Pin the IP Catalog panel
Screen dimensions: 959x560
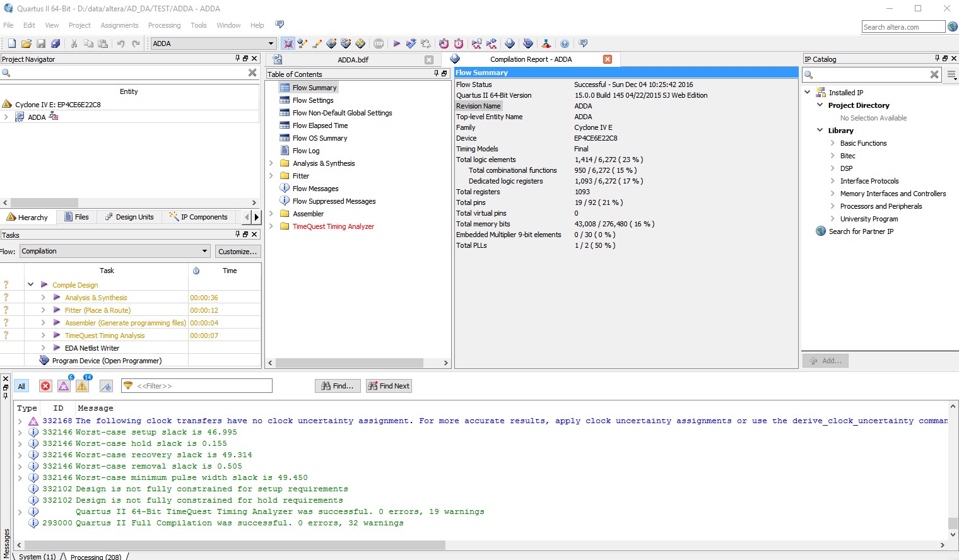click(938, 59)
